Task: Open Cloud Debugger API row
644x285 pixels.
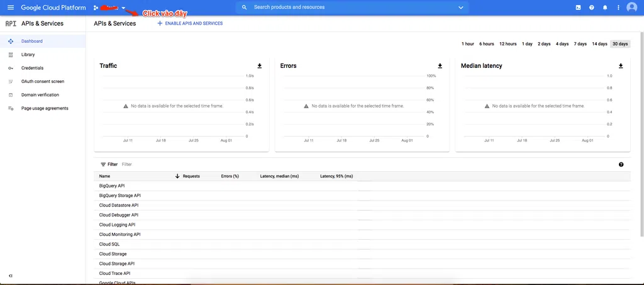Action: (x=362, y=215)
